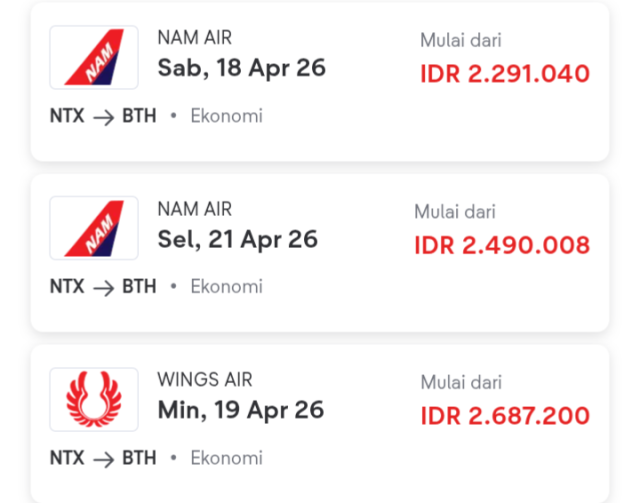640x503 pixels.
Task: Open the IDR 2.490.008 fare
Action: click(x=502, y=245)
